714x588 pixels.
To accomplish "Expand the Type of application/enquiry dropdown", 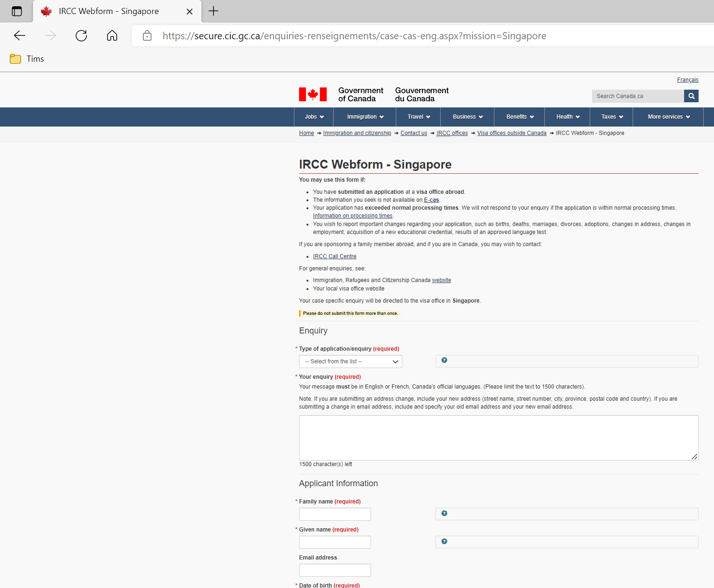I will click(350, 361).
